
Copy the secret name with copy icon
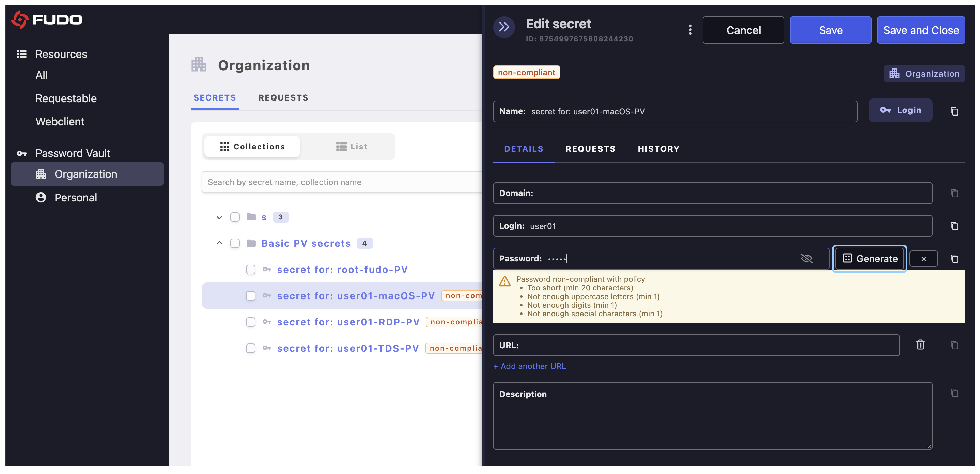tap(954, 111)
